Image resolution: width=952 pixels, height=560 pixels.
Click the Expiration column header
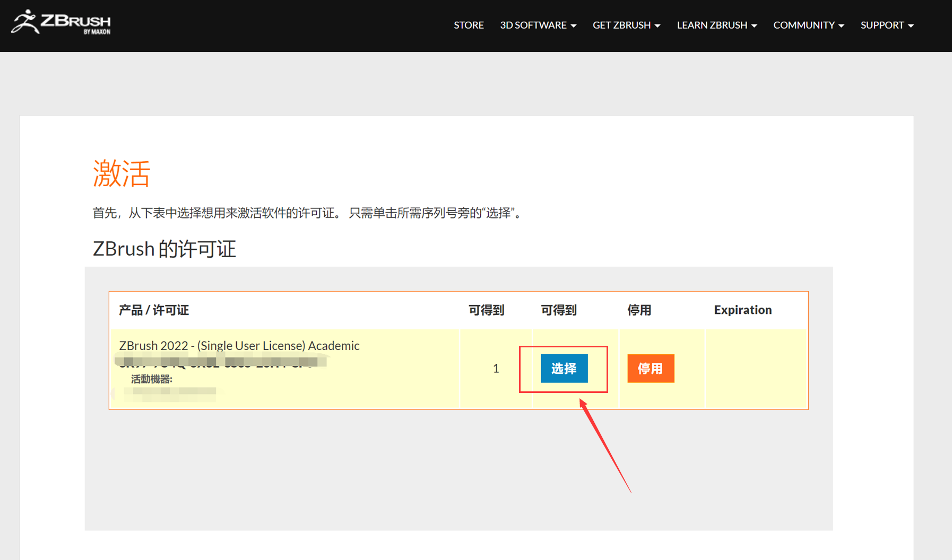tap(742, 310)
